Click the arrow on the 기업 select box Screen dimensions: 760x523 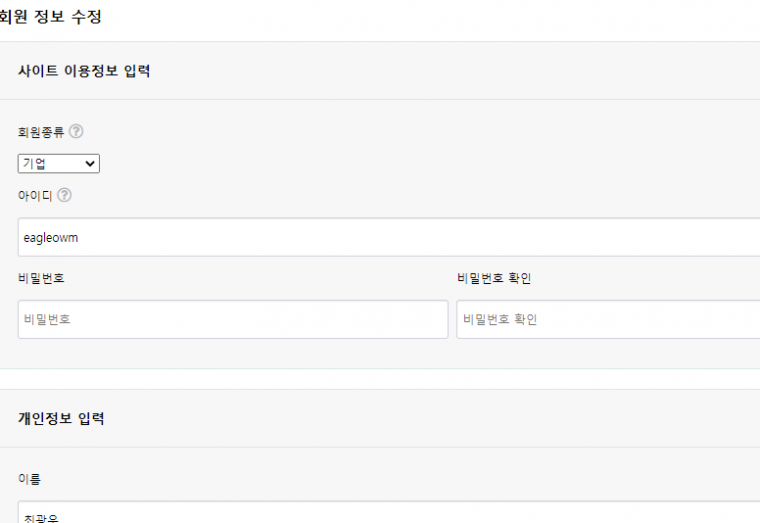coord(91,164)
